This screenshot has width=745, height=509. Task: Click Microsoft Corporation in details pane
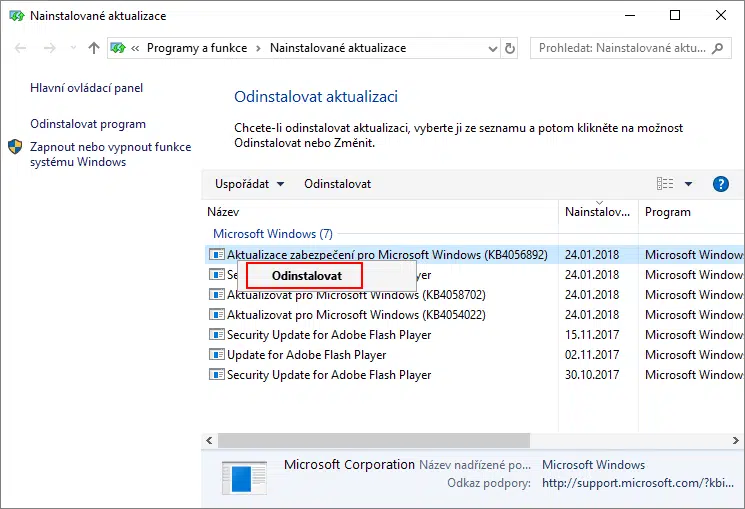349,464
